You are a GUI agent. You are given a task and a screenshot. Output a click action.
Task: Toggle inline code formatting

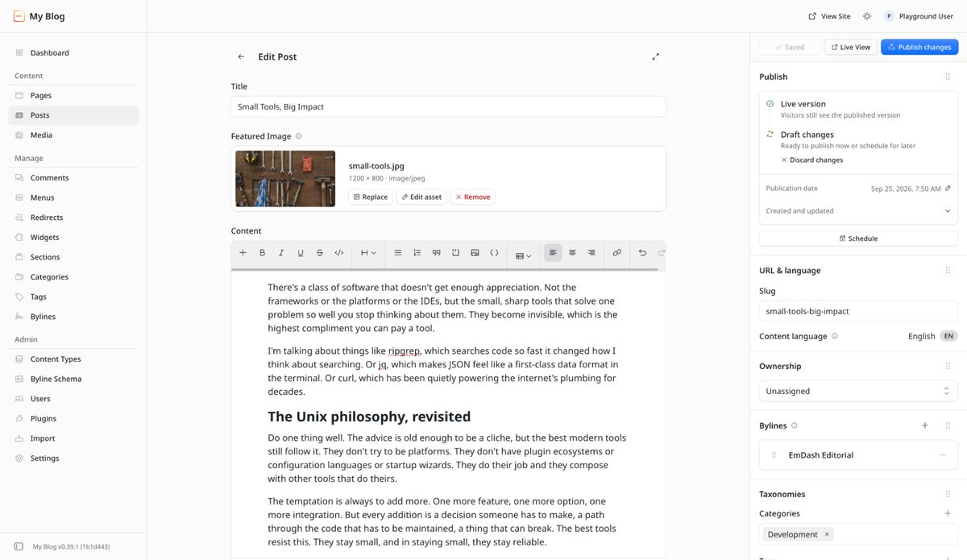339,252
